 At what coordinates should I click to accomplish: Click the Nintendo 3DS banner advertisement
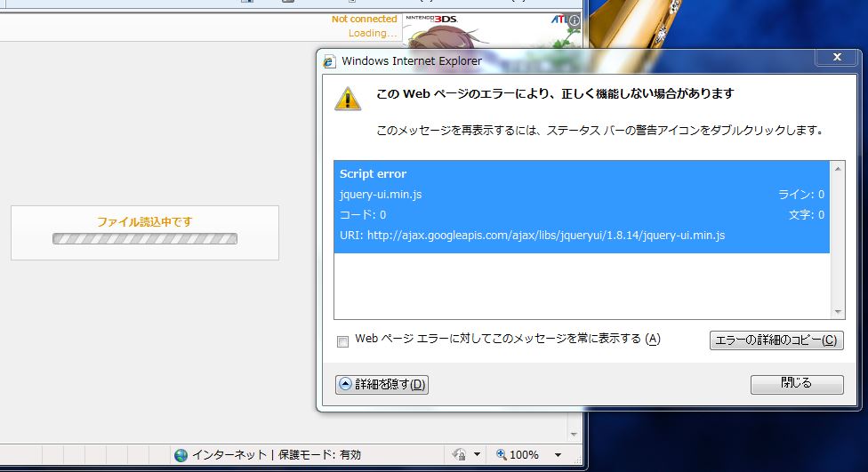(x=492, y=31)
